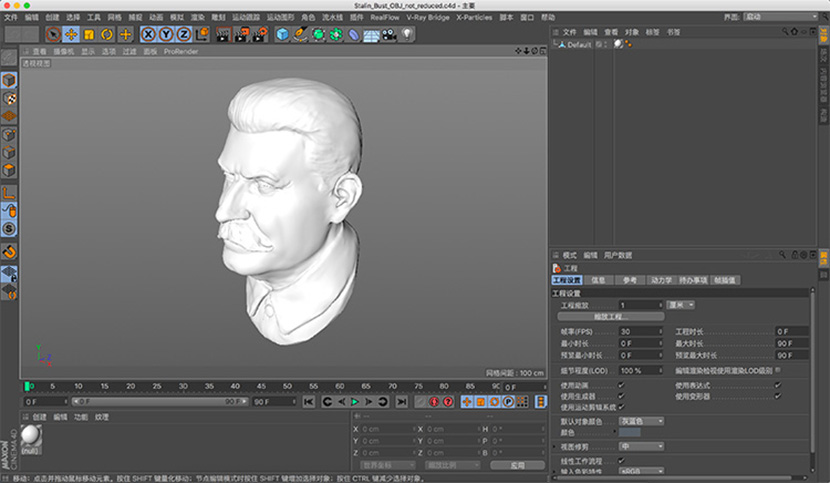Click the make editable left sidebar icon

point(9,57)
